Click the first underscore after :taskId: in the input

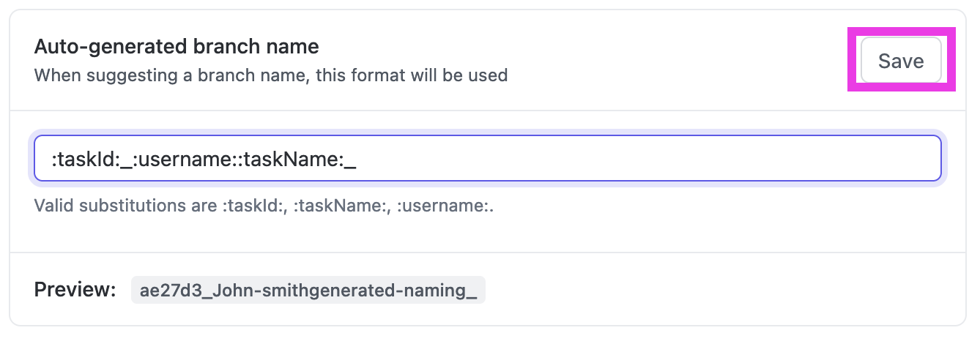126,161
